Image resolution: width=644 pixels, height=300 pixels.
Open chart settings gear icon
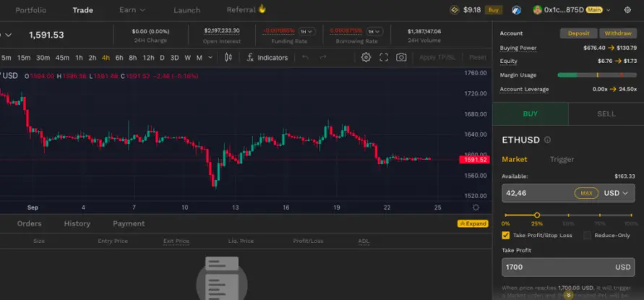(366, 58)
